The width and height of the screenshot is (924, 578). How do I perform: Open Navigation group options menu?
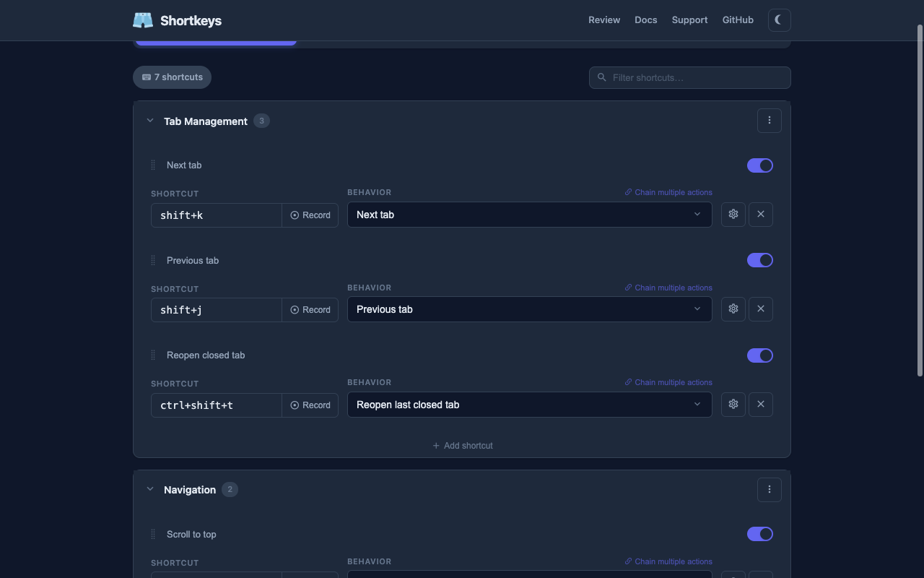[x=769, y=490]
